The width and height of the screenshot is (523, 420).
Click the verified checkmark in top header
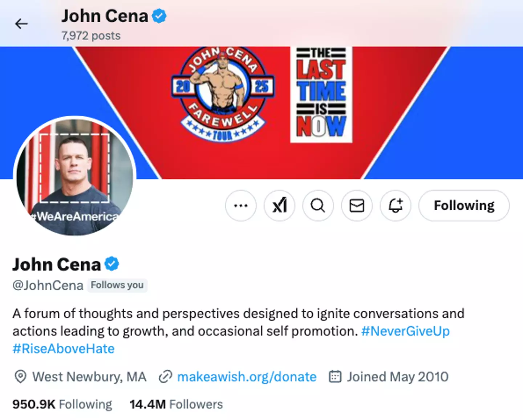pyautogui.click(x=159, y=16)
